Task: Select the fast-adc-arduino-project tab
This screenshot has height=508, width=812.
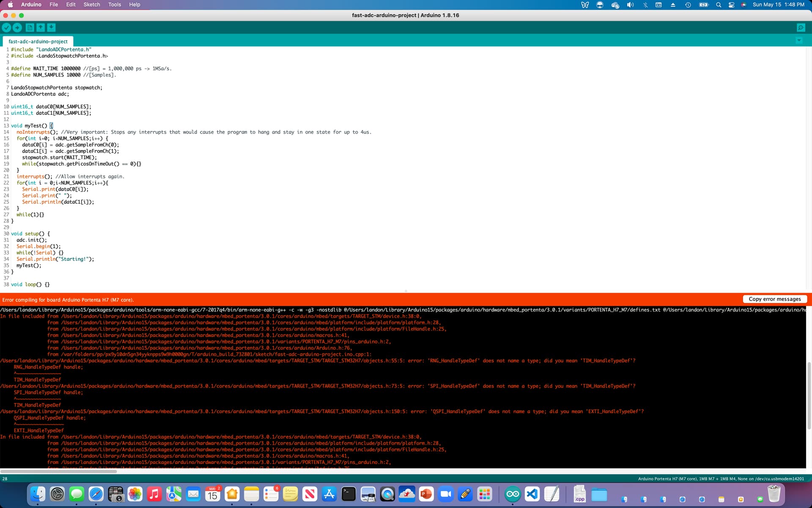Action: pyautogui.click(x=38, y=41)
